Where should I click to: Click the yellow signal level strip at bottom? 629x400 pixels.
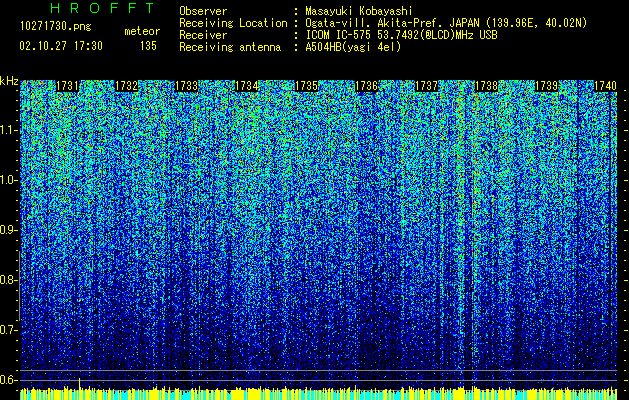coord(319,393)
